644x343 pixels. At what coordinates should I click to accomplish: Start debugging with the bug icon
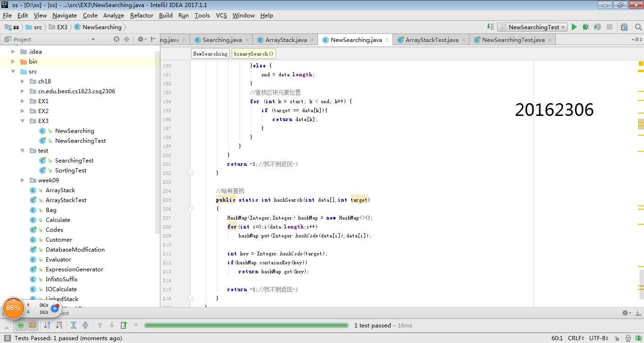(585, 27)
